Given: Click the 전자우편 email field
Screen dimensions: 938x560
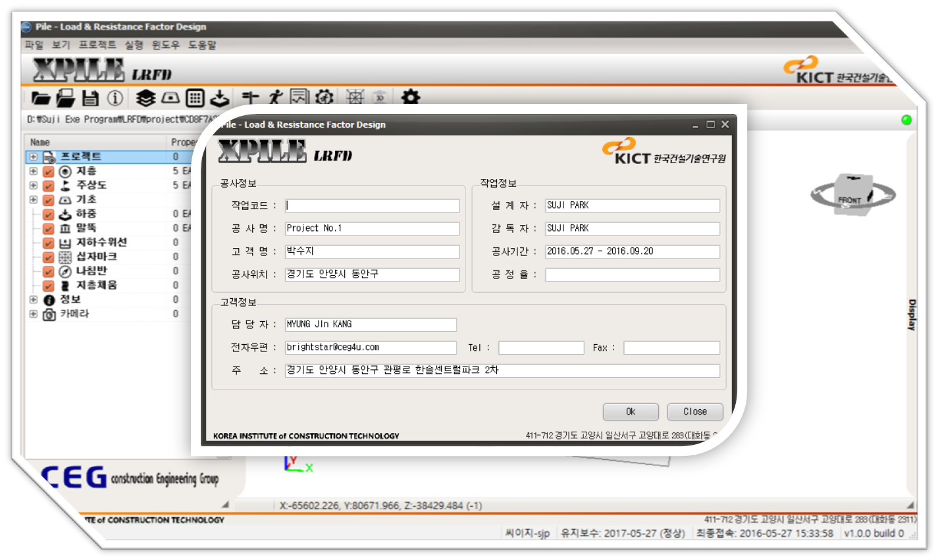Looking at the screenshot, I should (x=371, y=348).
